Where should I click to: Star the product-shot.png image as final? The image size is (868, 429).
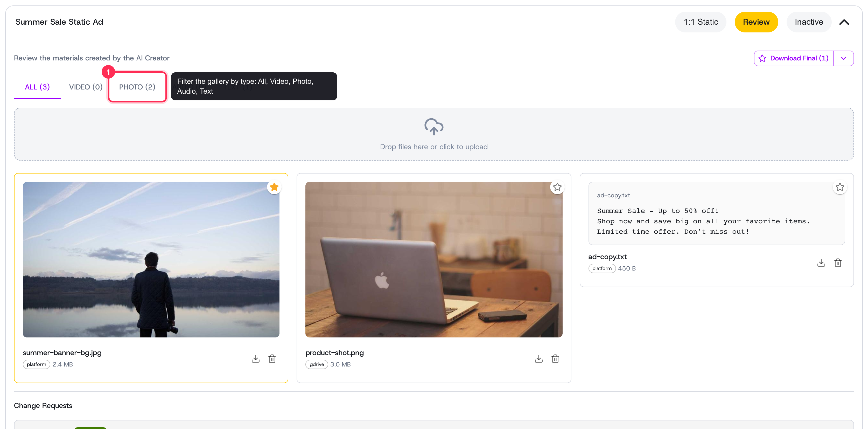point(557,187)
